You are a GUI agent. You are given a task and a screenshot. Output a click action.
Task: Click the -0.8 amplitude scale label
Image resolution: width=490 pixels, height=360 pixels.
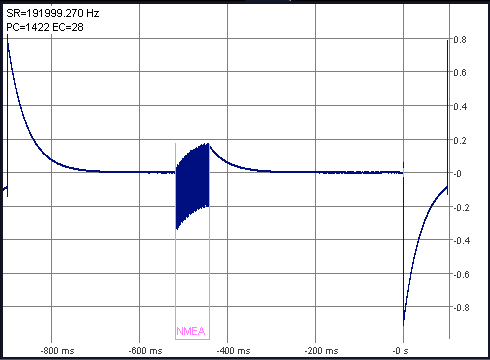tap(461, 307)
